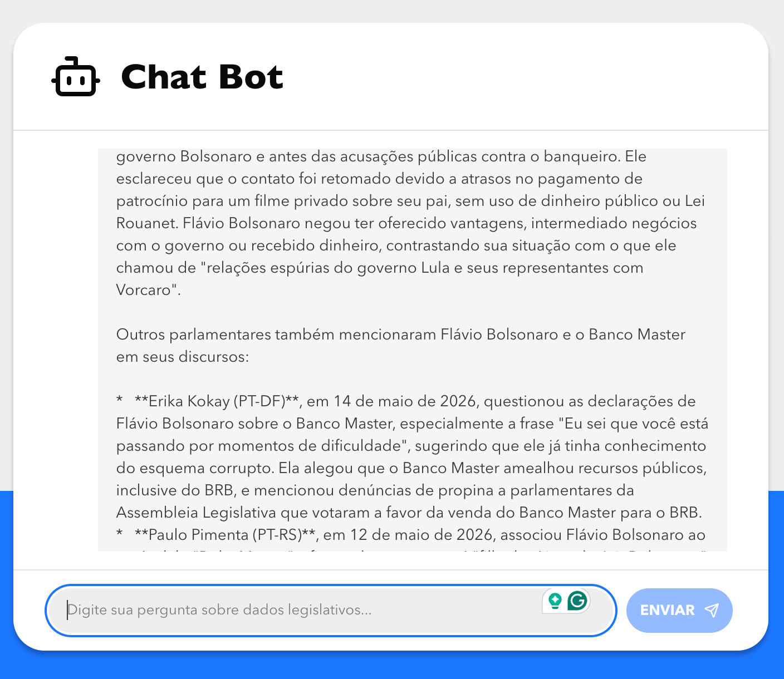Viewport: 784px width, 679px height.
Task: Click the line beginning "Assembleia Legislativa que votaram"
Action: pyautogui.click(x=409, y=513)
